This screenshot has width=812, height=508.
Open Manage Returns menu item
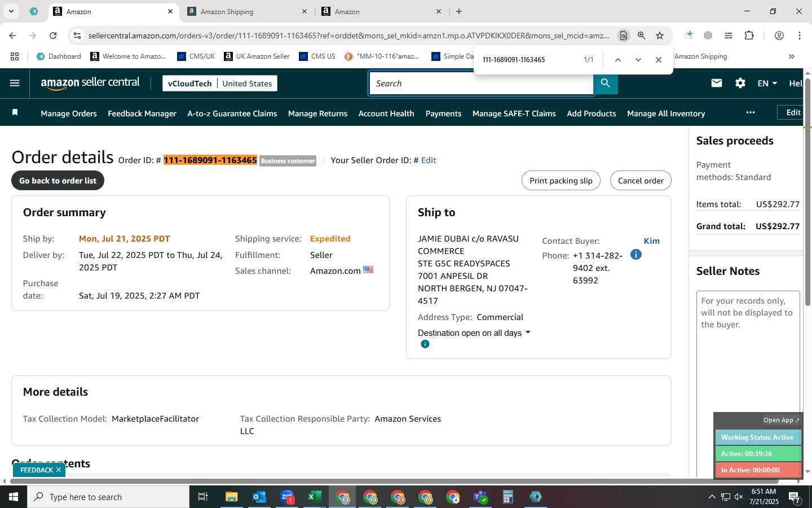tap(317, 113)
